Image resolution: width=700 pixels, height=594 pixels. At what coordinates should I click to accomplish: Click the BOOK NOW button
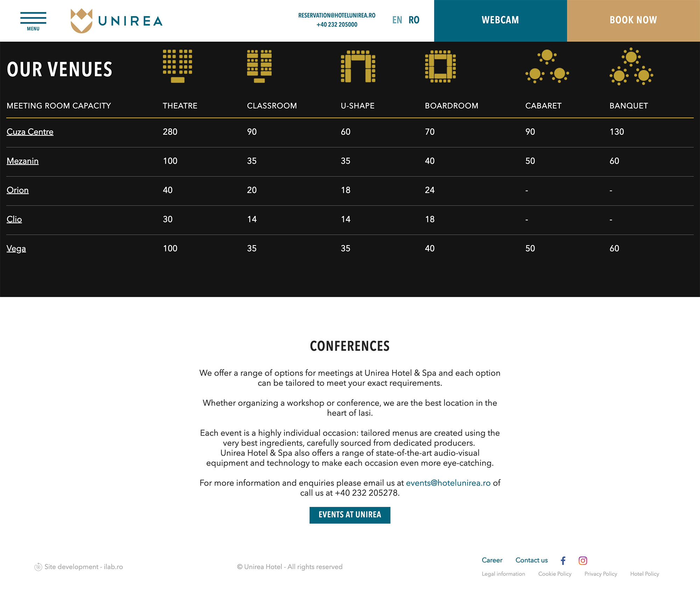click(x=633, y=21)
